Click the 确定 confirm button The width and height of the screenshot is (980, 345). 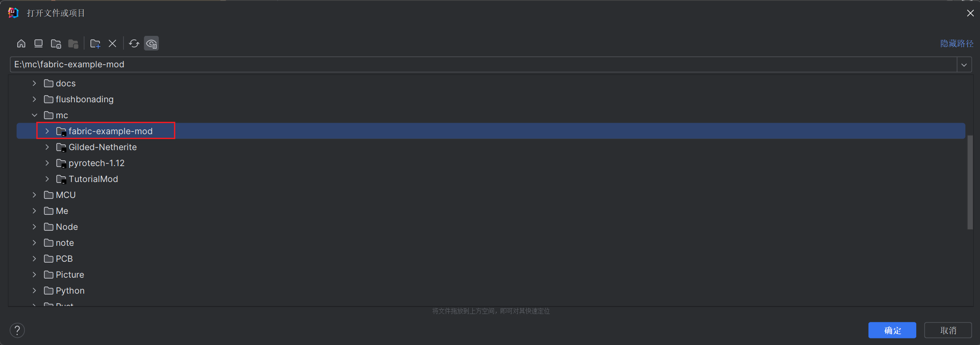click(x=892, y=330)
